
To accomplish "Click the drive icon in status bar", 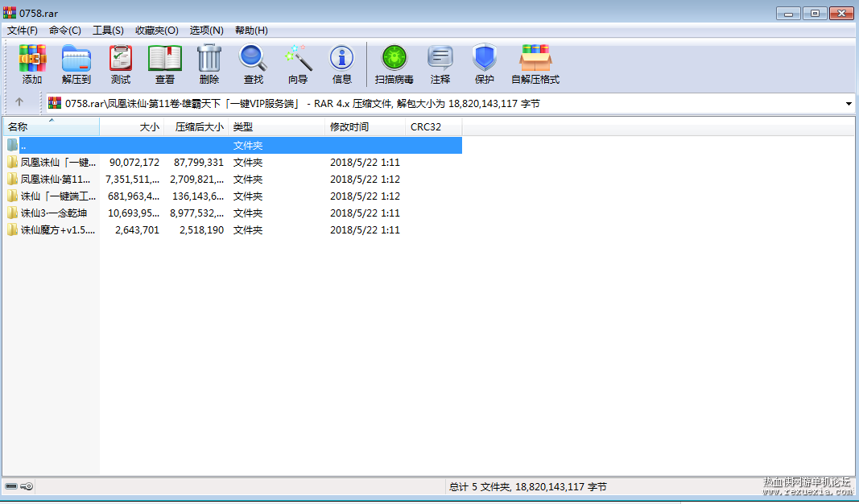I will point(11,486).
